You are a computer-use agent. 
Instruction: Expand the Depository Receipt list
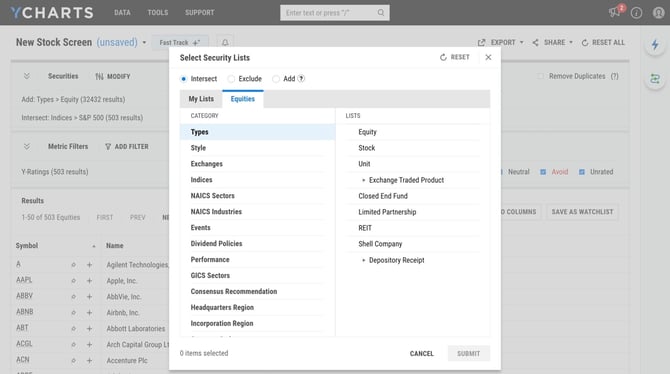pyautogui.click(x=364, y=260)
